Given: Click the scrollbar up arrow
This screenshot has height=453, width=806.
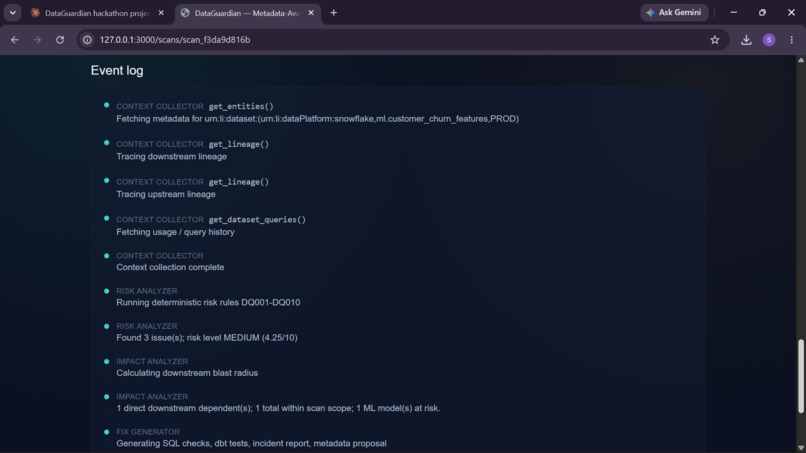Looking at the screenshot, I should (x=800, y=60).
